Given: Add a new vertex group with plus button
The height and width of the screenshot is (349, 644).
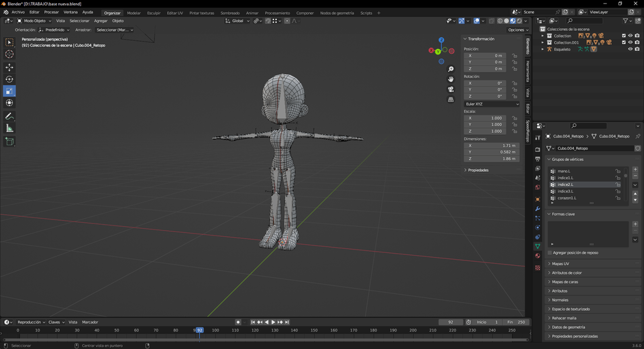Looking at the screenshot, I should pos(635,169).
